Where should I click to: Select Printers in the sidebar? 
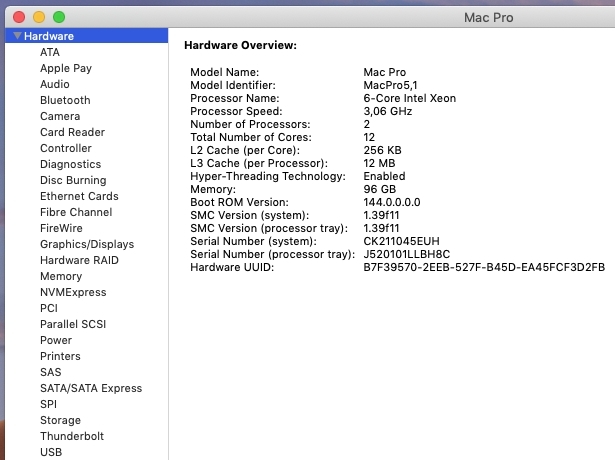(60, 356)
